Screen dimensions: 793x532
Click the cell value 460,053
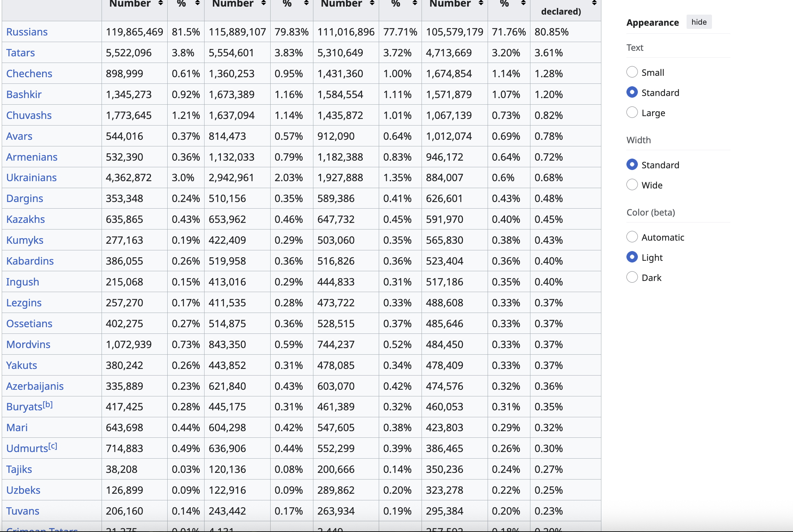tap(444, 407)
